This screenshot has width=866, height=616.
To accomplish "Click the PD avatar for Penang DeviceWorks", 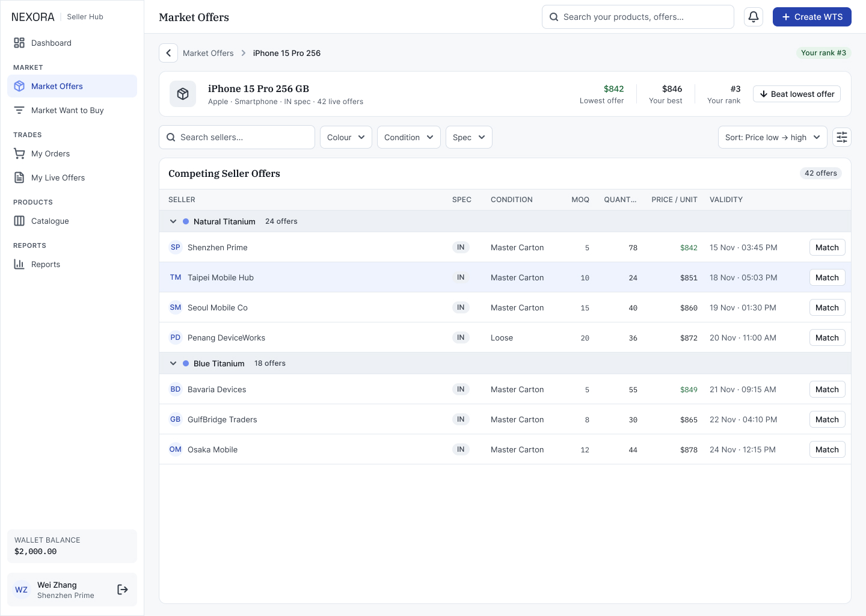I will [x=176, y=337].
